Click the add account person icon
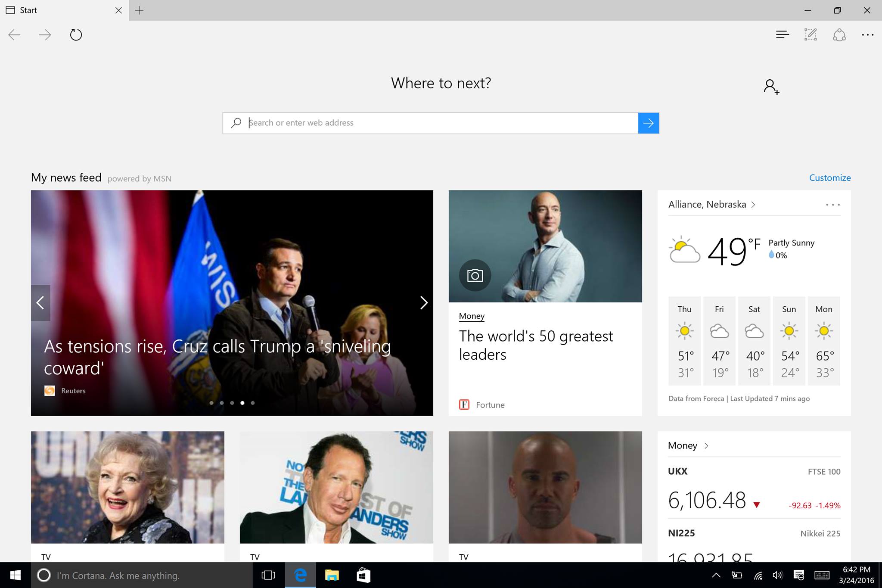The height and width of the screenshot is (588, 882). pos(771,87)
